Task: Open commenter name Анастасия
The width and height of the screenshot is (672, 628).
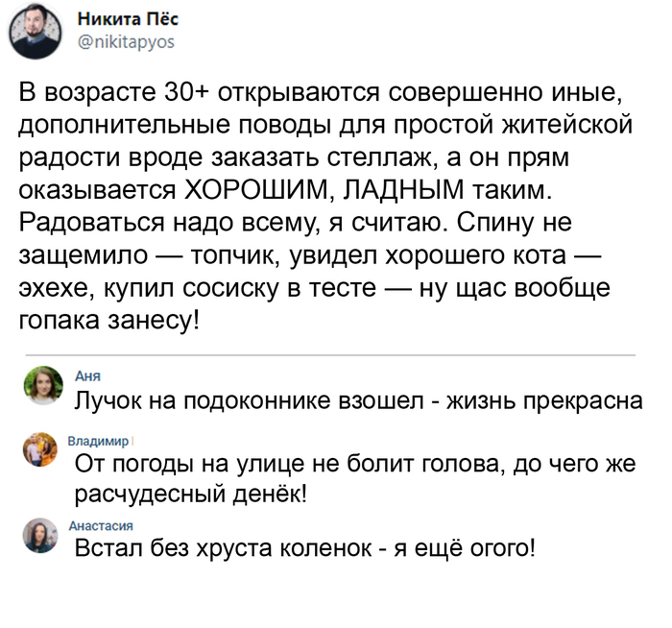Action: [101, 525]
